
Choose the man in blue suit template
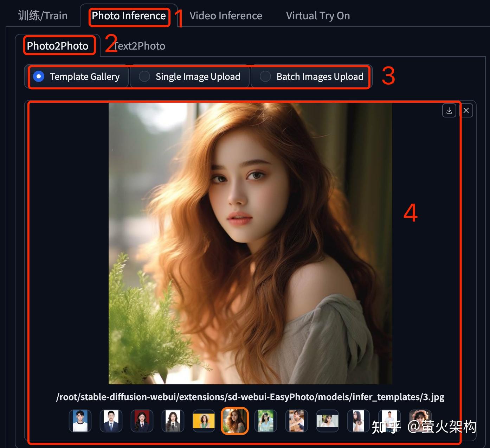coord(111,421)
